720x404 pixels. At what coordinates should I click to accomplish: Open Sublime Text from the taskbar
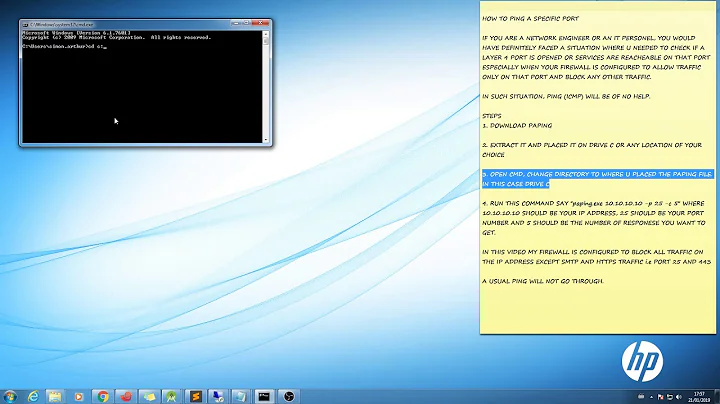coord(196,396)
